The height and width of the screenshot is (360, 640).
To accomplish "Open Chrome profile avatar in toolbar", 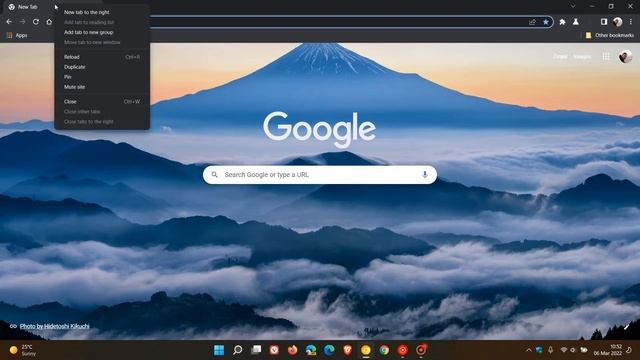I will (x=617, y=22).
